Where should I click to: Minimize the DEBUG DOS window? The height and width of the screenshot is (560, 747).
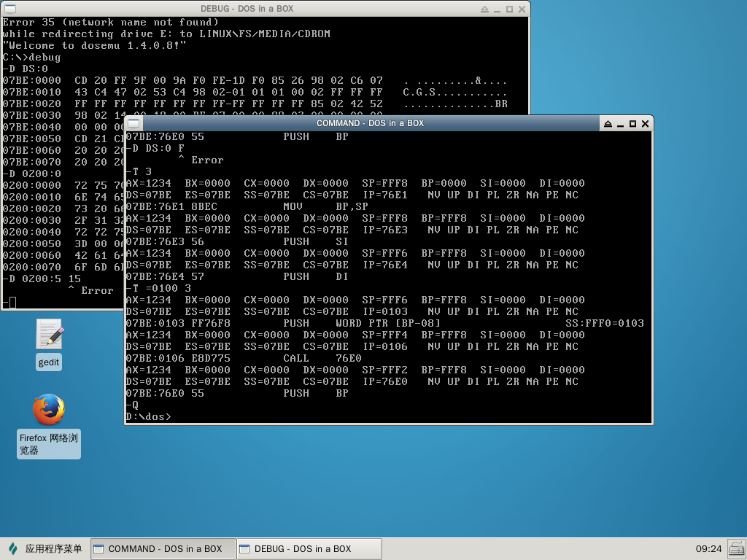coord(497,9)
